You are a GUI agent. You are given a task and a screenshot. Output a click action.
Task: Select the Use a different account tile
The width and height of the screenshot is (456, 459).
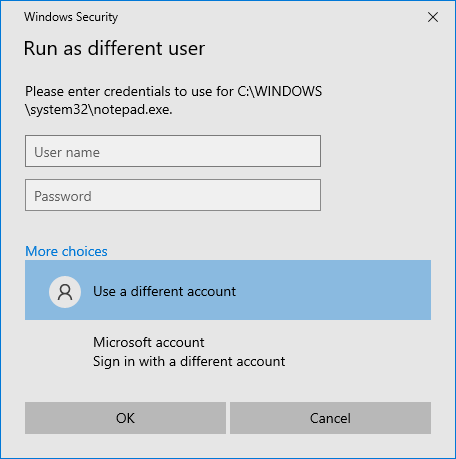(228, 290)
